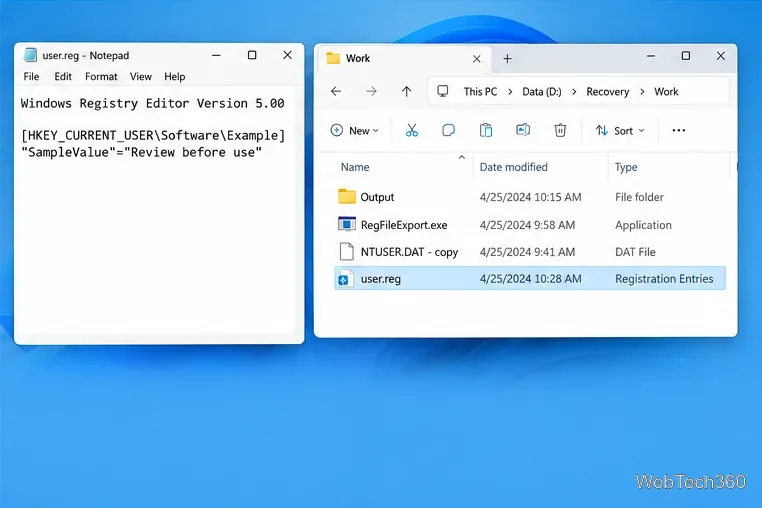Open the Sort dropdown
The width and height of the screenshot is (762, 508).
(620, 130)
